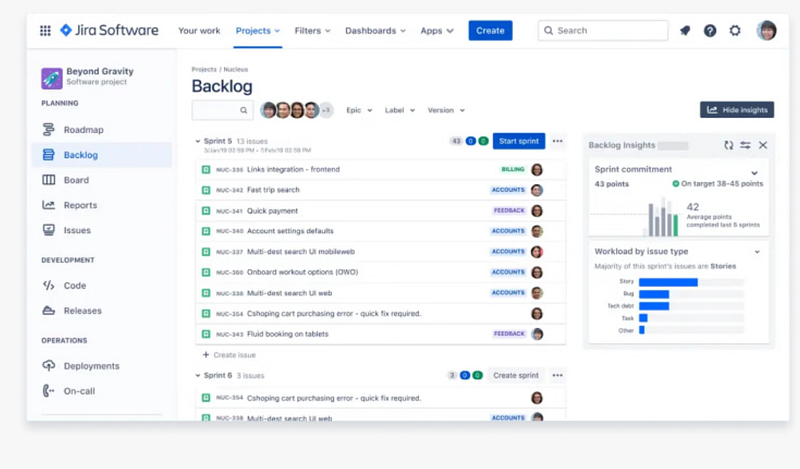Open settings gear in top bar
The image size is (800, 469).
(735, 31)
